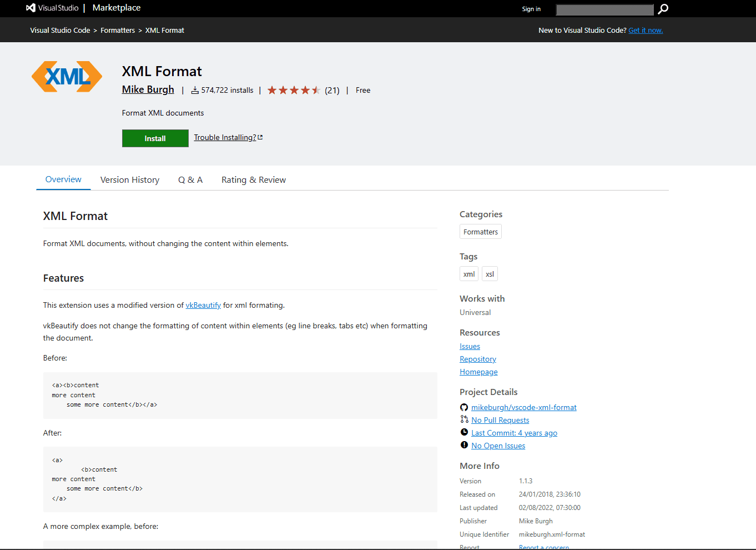Select the Overview tab

[63, 179]
